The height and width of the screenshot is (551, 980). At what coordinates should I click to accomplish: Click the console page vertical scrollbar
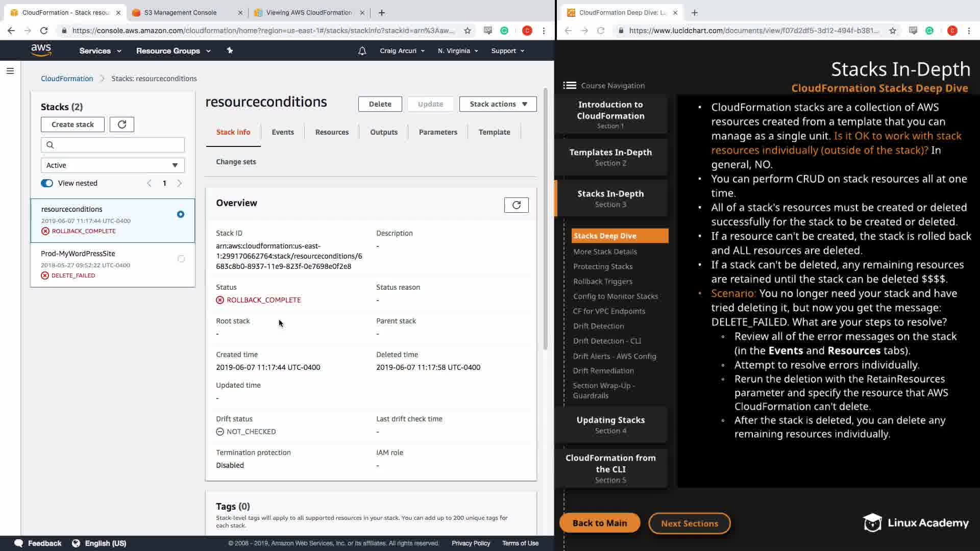point(545,219)
